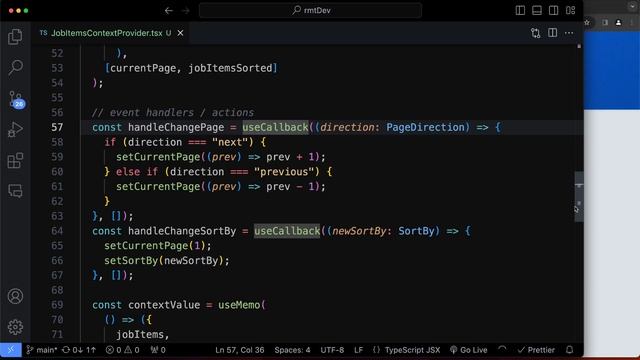Click the browser window's profile icon
The height and width of the screenshot is (360, 640).
click(618, 23)
